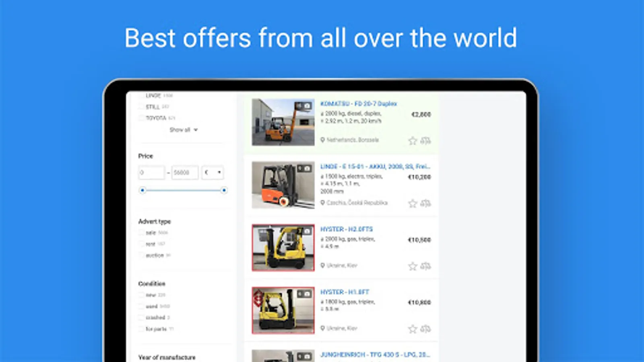
Task: Click the location pin in the HYSTER H2.0FTS listing
Action: click(322, 265)
